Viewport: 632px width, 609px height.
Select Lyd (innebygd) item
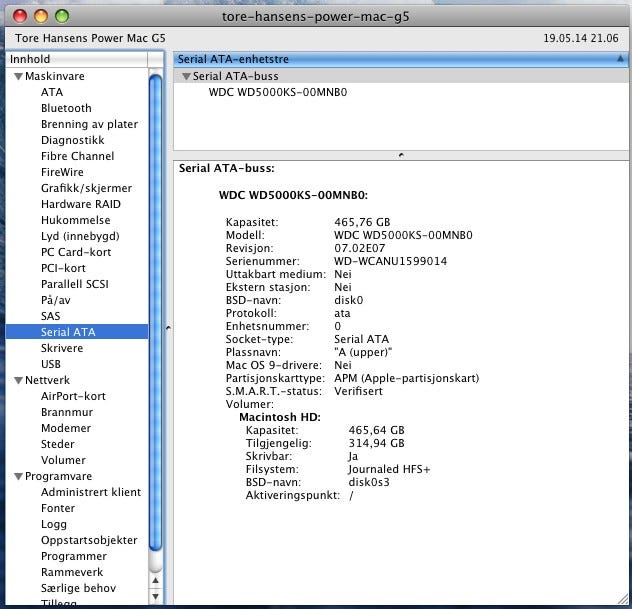click(80, 236)
